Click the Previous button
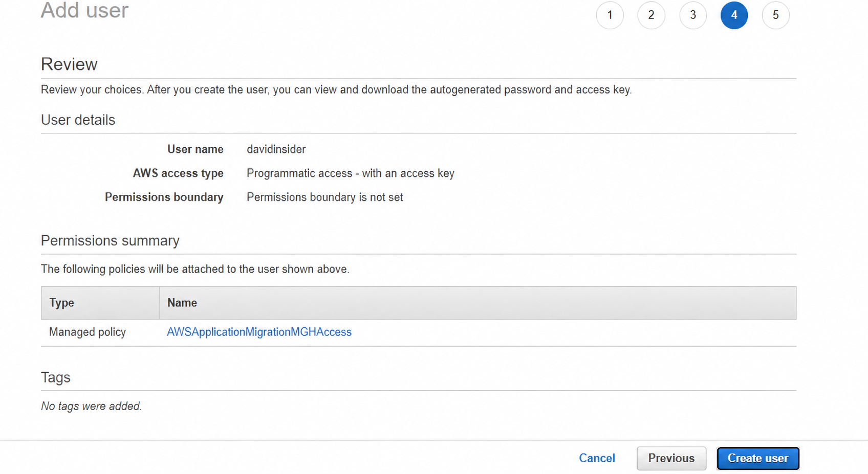The image size is (868, 474). click(x=671, y=458)
